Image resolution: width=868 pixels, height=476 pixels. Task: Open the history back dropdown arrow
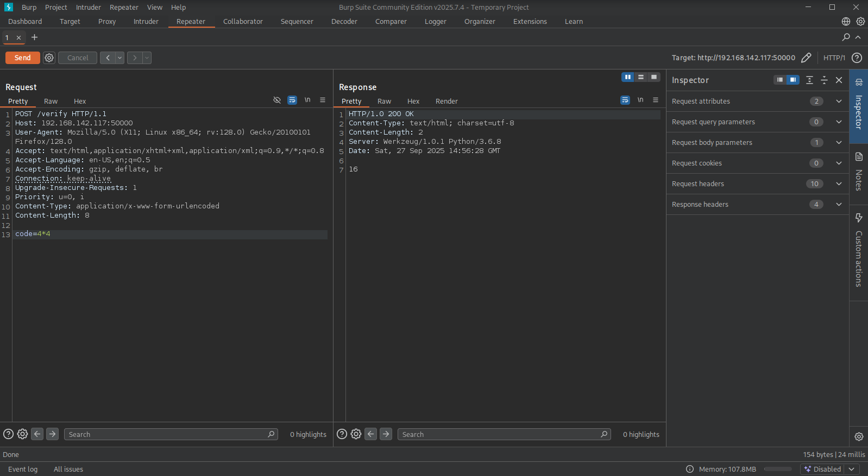119,58
